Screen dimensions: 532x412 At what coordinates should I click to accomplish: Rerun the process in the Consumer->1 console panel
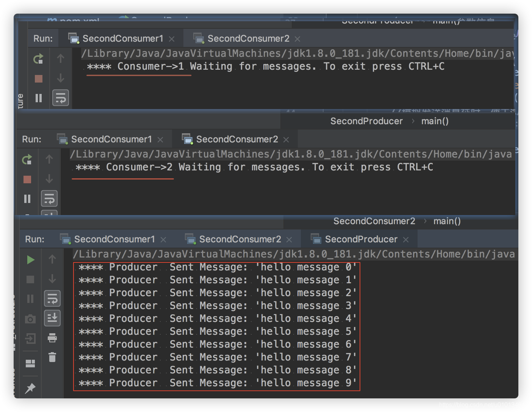(x=38, y=59)
